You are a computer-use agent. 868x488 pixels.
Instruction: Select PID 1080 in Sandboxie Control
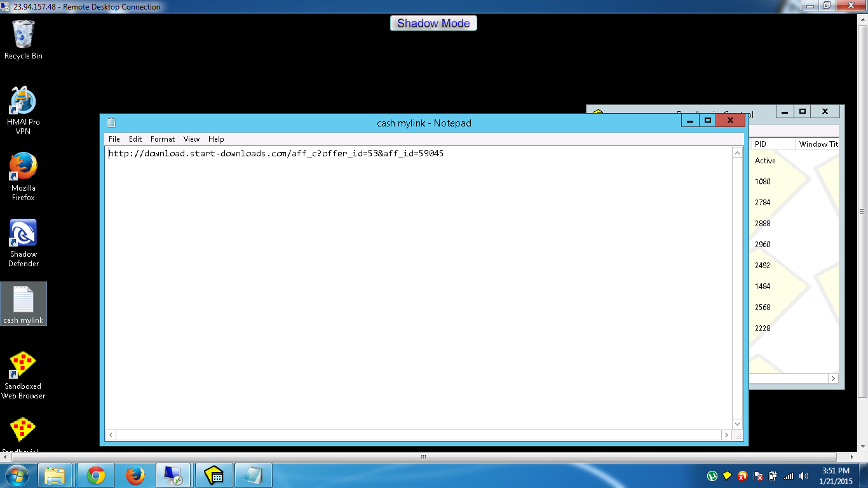(x=763, y=182)
